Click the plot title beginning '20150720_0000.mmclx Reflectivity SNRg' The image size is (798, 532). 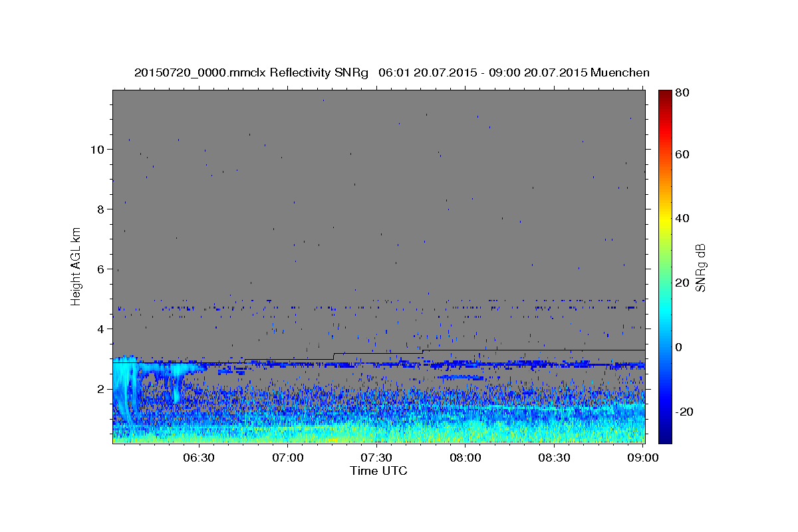coord(392,72)
